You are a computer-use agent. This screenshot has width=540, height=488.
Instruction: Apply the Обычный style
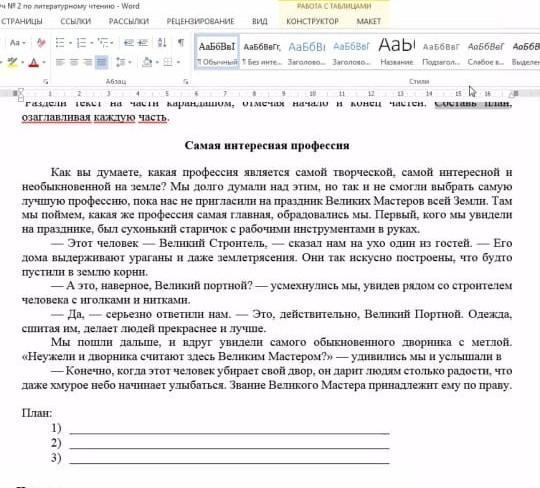[x=217, y=52]
